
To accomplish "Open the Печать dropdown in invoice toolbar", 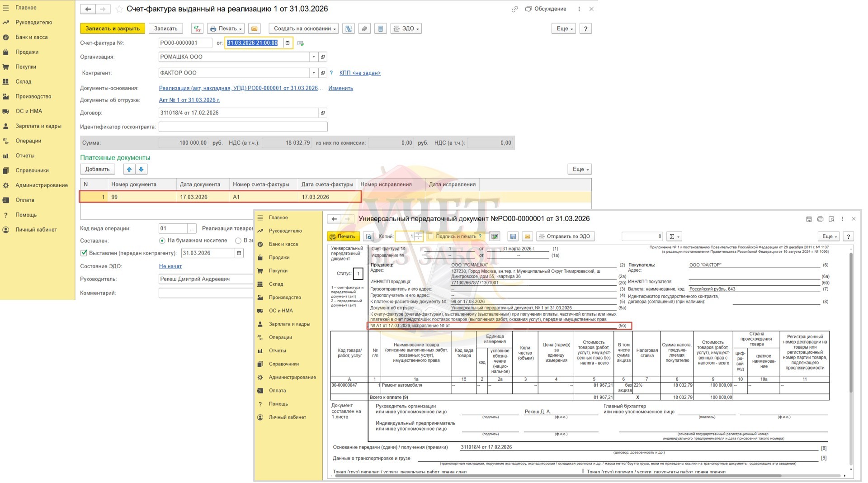I will tap(226, 28).
